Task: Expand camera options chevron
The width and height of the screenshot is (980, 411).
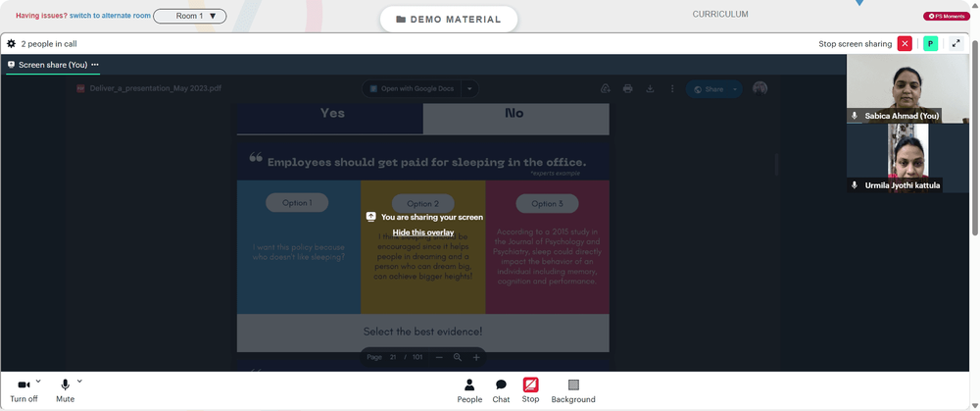Action: click(x=38, y=381)
